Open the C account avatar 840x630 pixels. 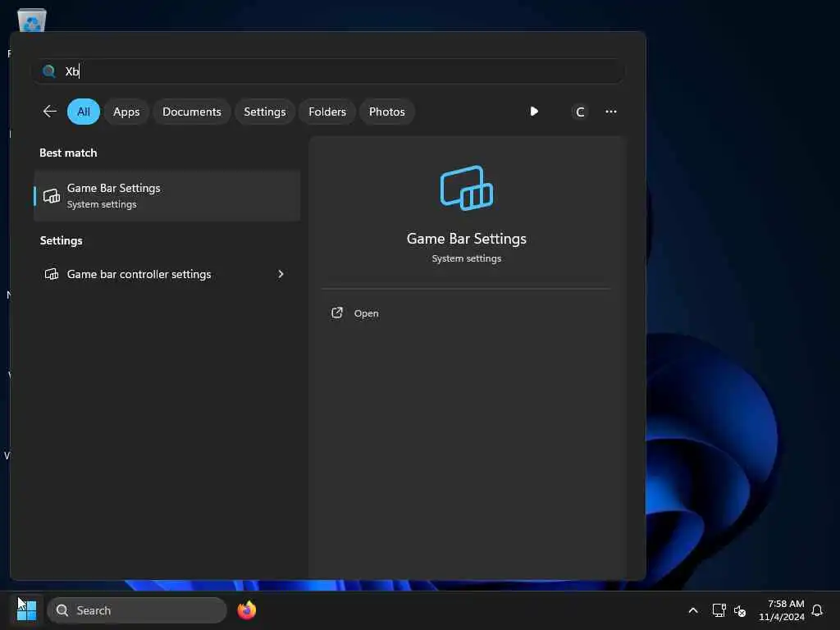(x=580, y=112)
